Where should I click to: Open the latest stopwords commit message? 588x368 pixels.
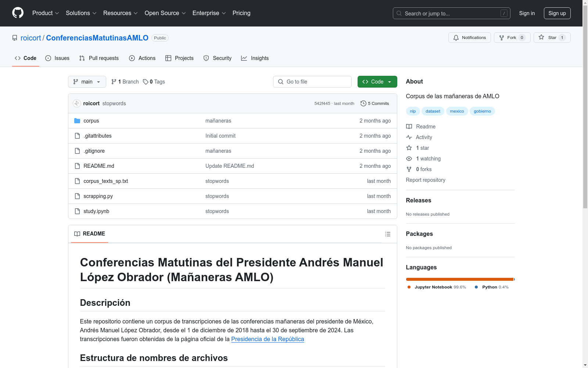point(114,103)
